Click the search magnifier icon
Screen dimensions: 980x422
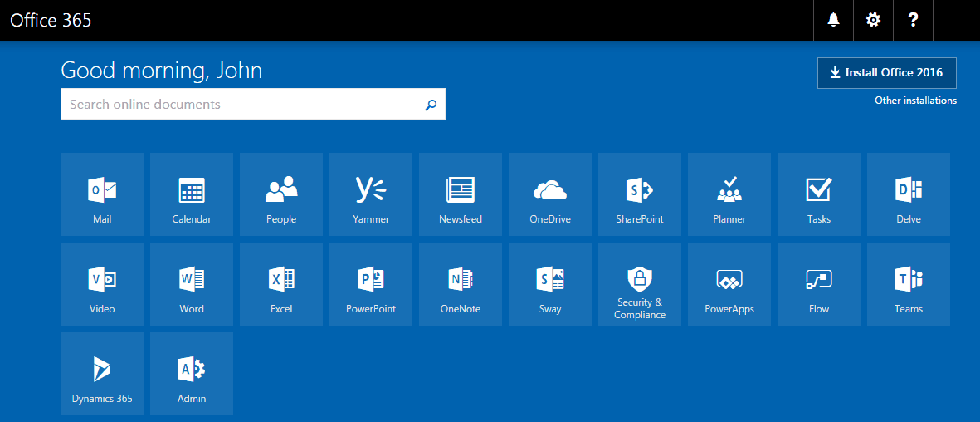[430, 105]
